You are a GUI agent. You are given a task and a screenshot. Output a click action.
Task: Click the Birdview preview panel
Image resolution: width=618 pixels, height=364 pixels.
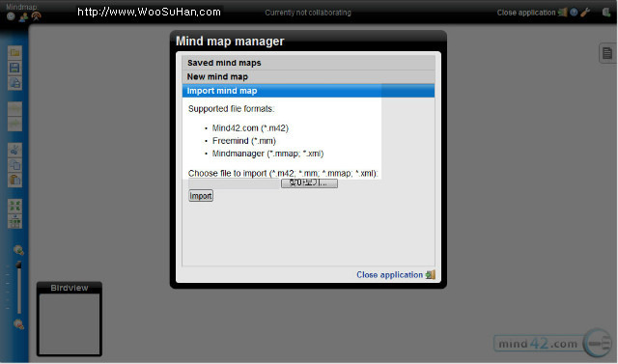coord(70,323)
